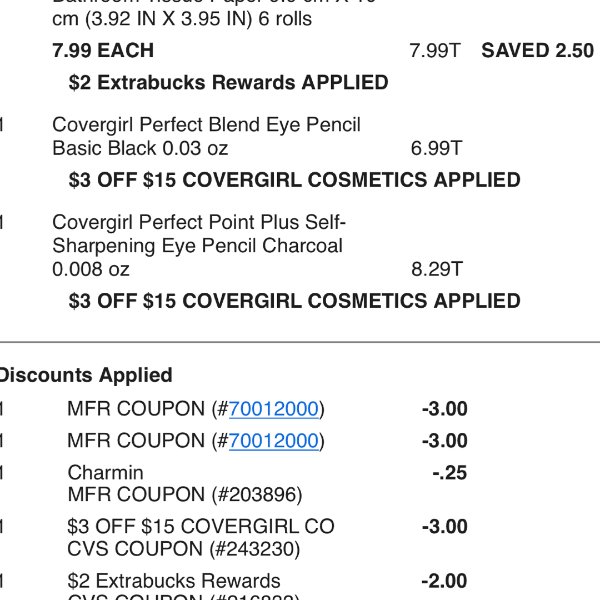Viewport: 600px width, 600px height.
Task: Open the first MFR coupon #70012000 link
Action: click(x=273, y=409)
